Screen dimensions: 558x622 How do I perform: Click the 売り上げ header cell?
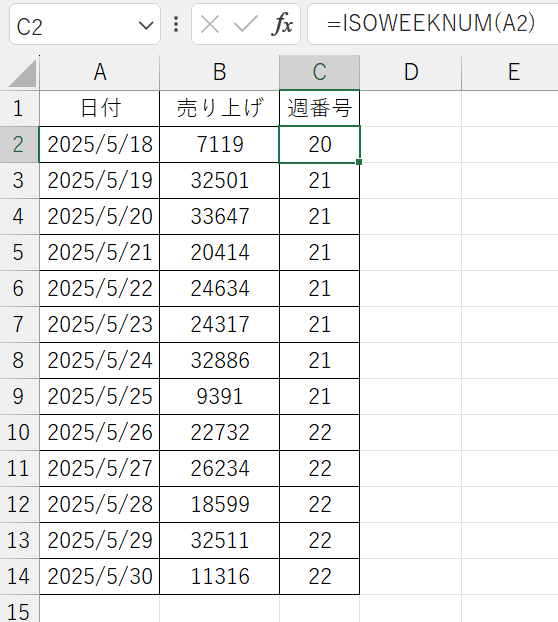[219, 109]
